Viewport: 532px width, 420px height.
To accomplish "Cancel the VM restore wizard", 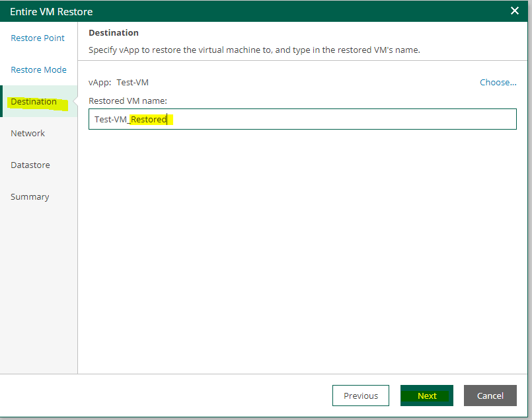I will click(490, 396).
